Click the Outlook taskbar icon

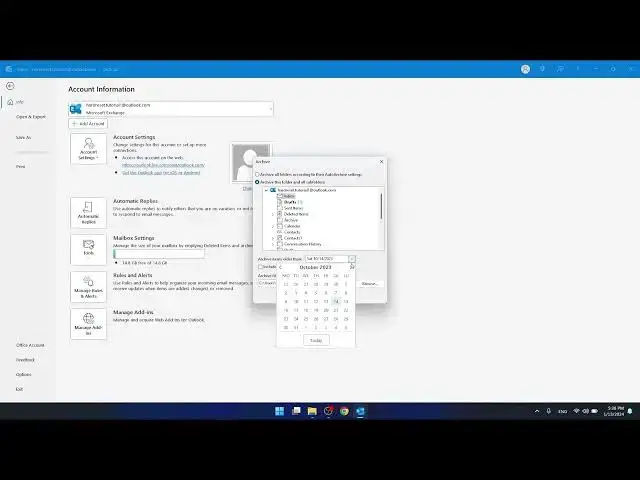tap(360, 411)
